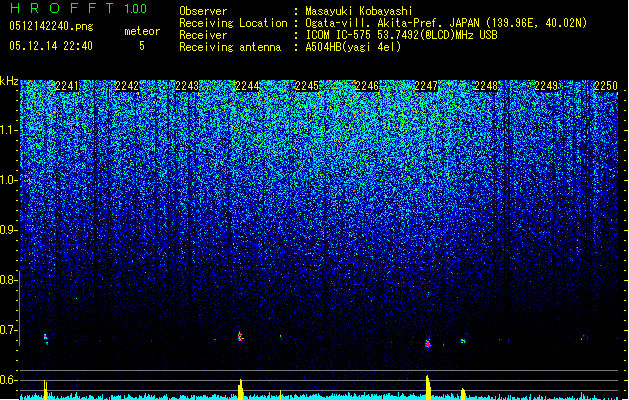The image size is (629, 400).
Task: Click the 0.8 frequency axis label
Action: pos(8,280)
